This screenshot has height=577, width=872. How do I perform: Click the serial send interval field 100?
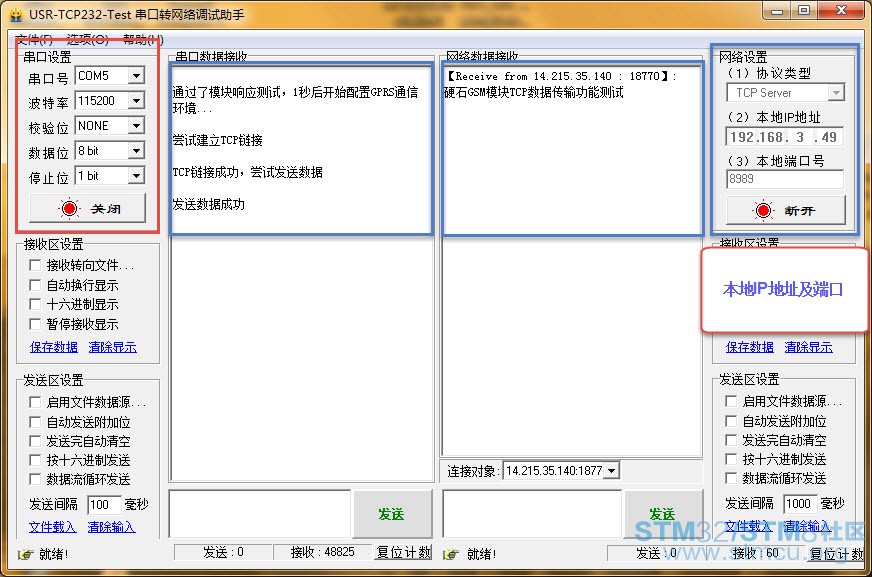pos(104,504)
